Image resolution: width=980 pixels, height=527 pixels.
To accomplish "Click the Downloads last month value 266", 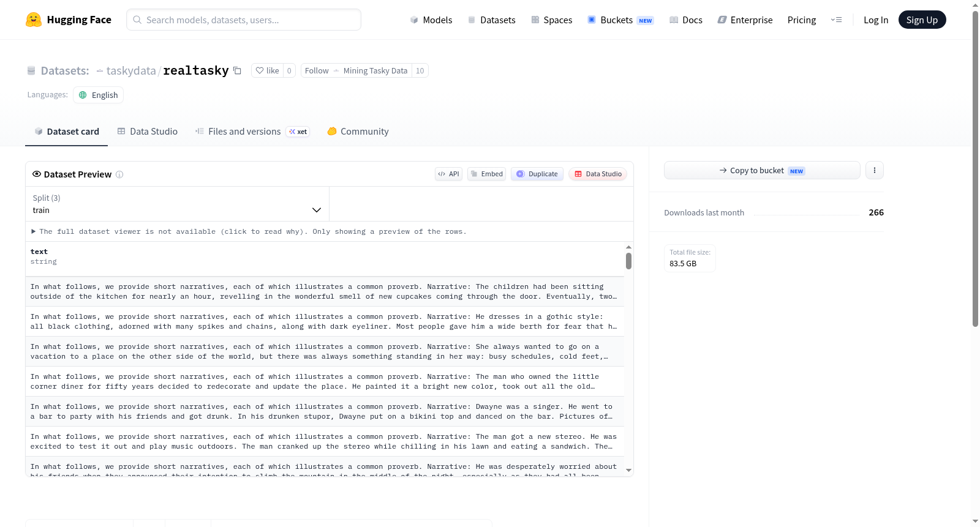I will coord(876,212).
